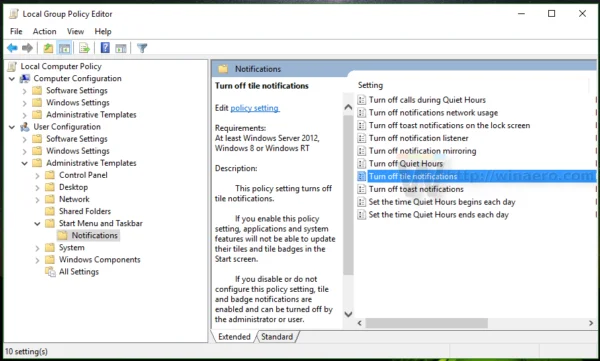The width and height of the screenshot is (600, 361).
Task: Maximize the Local Group Policy Editor window
Action: pyautogui.click(x=551, y=14)
